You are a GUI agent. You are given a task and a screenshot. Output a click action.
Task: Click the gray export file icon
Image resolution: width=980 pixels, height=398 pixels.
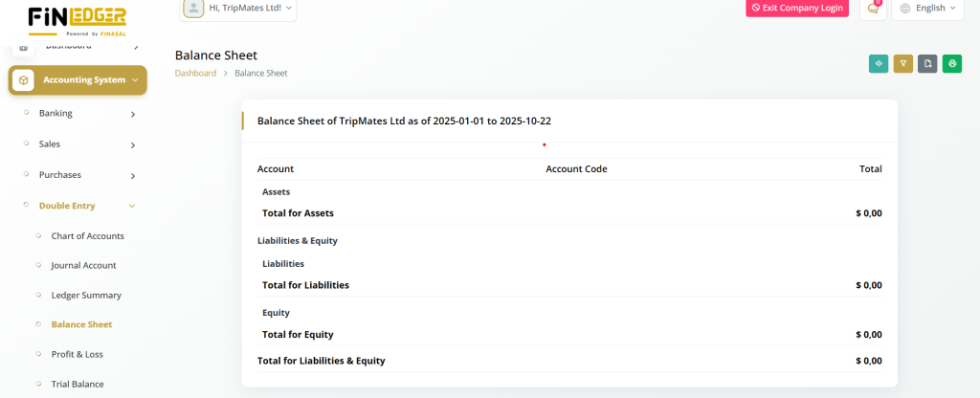(926, 64)
